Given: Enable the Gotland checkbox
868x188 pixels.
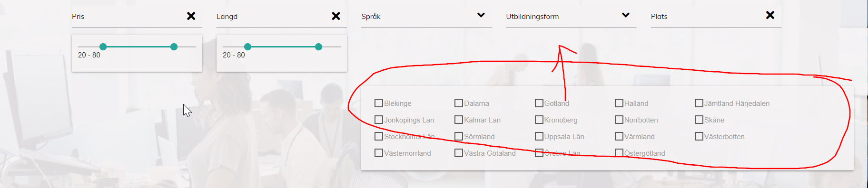Looking at the screenshot, I should 539,103.
